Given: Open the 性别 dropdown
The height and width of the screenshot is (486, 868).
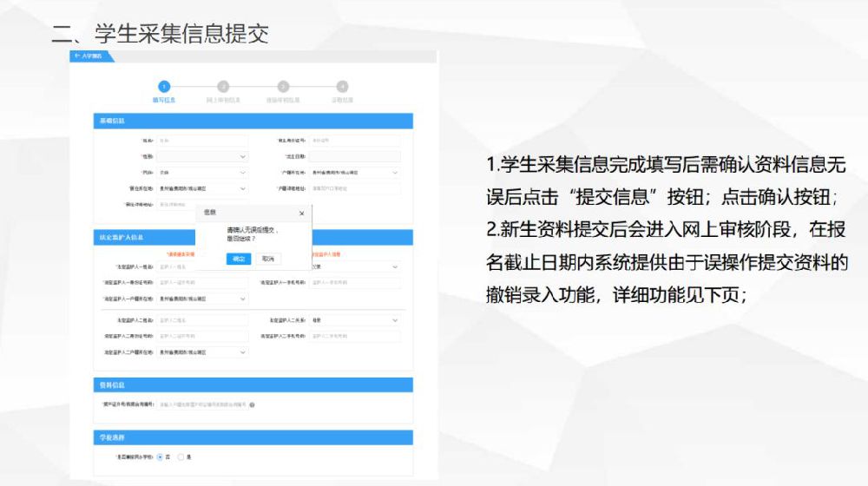Looking at the screenshot, I should tap(202, 157).
